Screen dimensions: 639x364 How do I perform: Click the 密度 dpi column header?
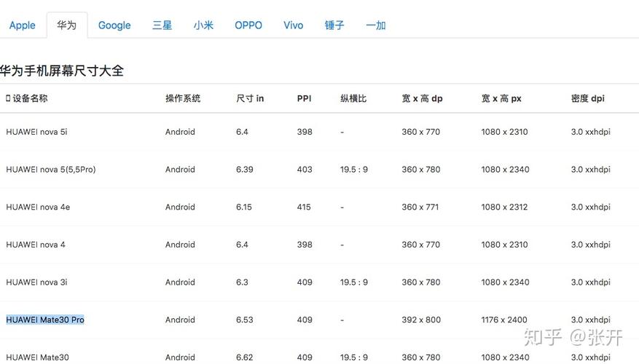coord(588,98)
